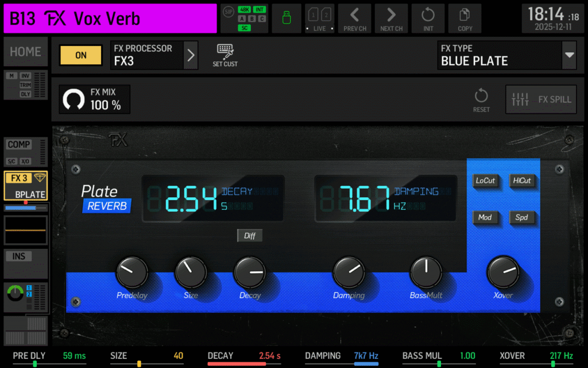
Task: Select the FX 3 BPLATE sidebar tab
Action: point(25,185)
